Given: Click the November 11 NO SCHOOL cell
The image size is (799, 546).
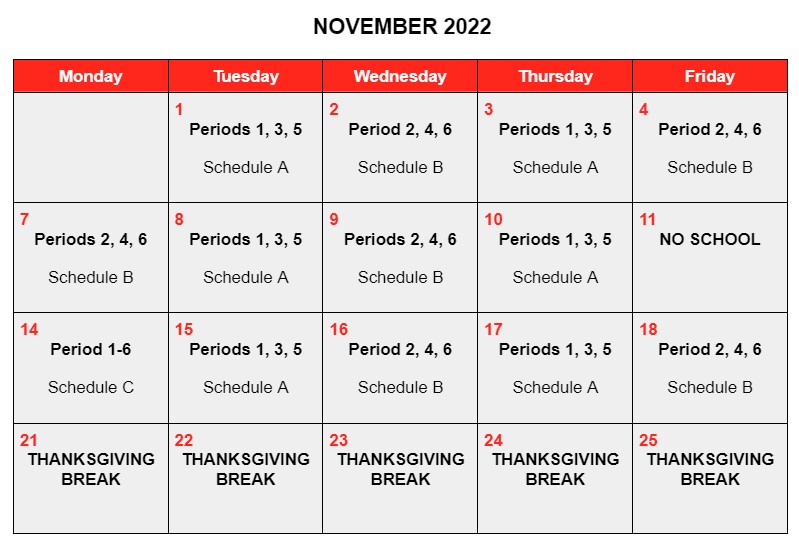Looking at the screenshot, I should click(x=710, y=257).
